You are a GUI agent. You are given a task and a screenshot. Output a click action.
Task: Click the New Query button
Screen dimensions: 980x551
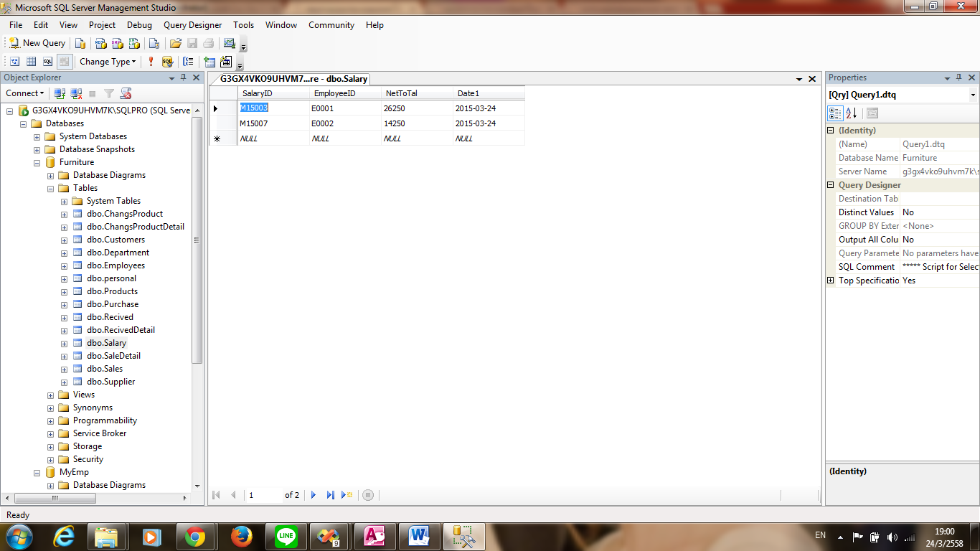tap(37, 43)
